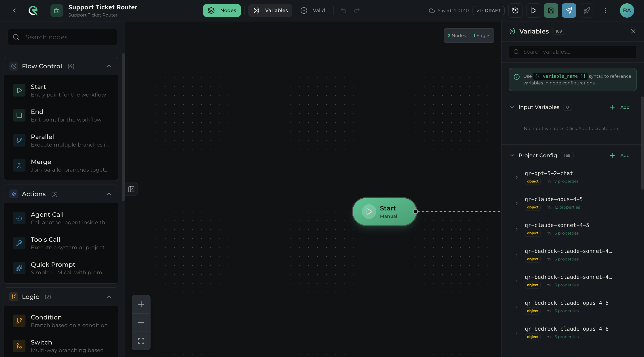Select the Tools Call wrench icon

point(19,243)
